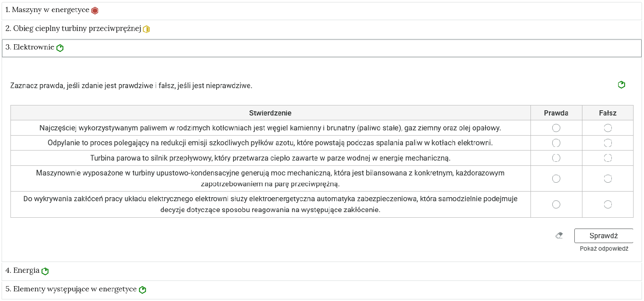Screen dimensions: 644x301
Task: Click the eraser icon to clear answers
Action: 559,235
